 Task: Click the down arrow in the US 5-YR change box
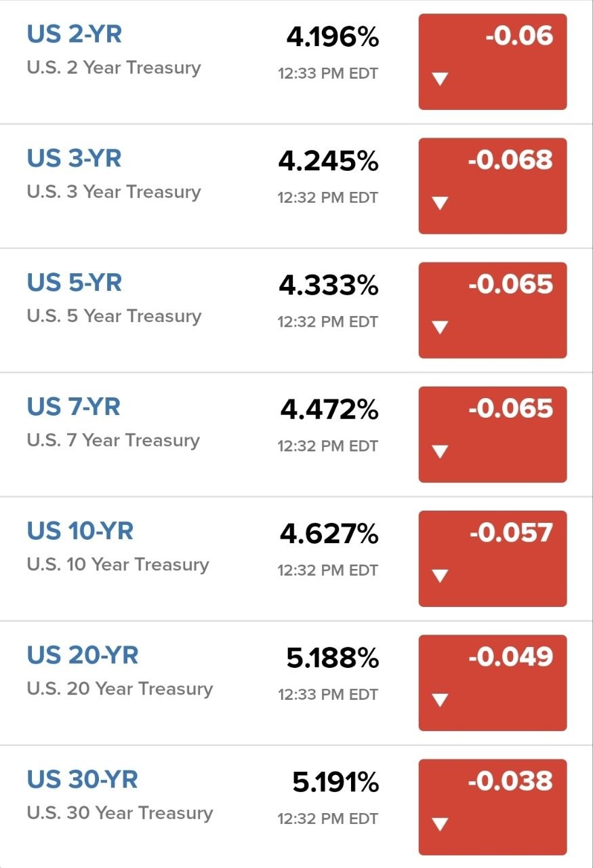click(x=440, y=328)
